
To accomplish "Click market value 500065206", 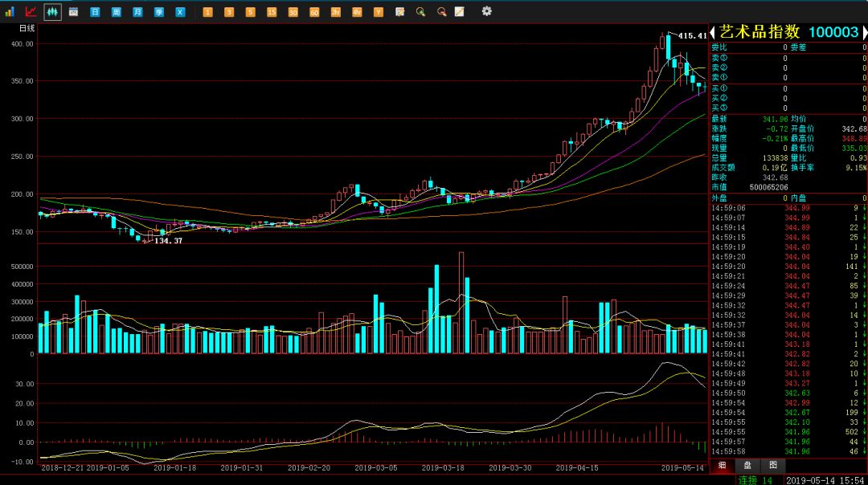I will [768, 187].
